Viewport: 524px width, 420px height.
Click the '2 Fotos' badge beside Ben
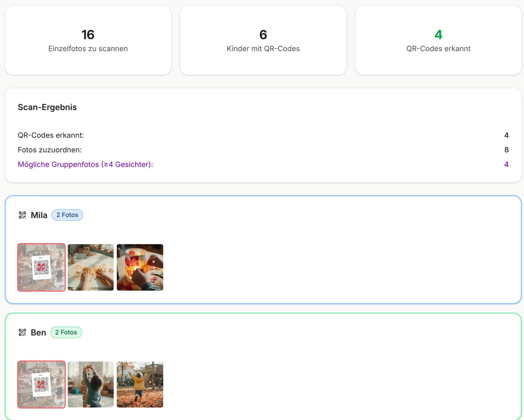pyautogui.click(x=66, y=332)
